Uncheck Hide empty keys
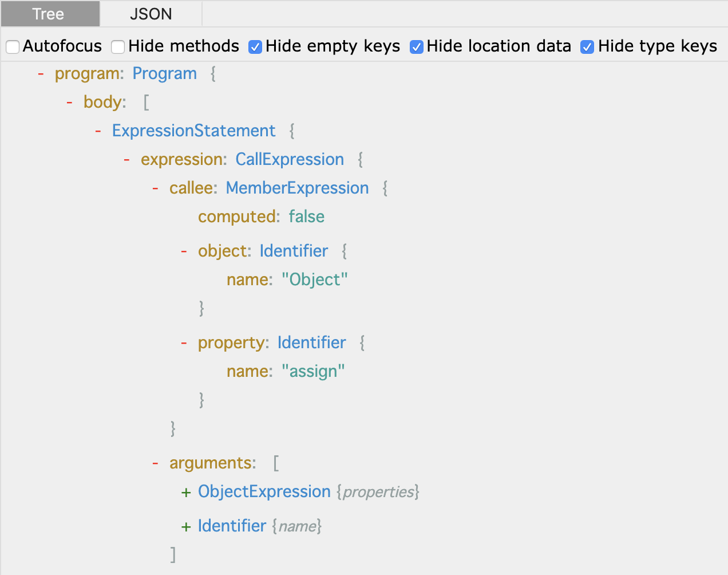The image size is (728, 575). pyautogui.click(x=255, y=47)
